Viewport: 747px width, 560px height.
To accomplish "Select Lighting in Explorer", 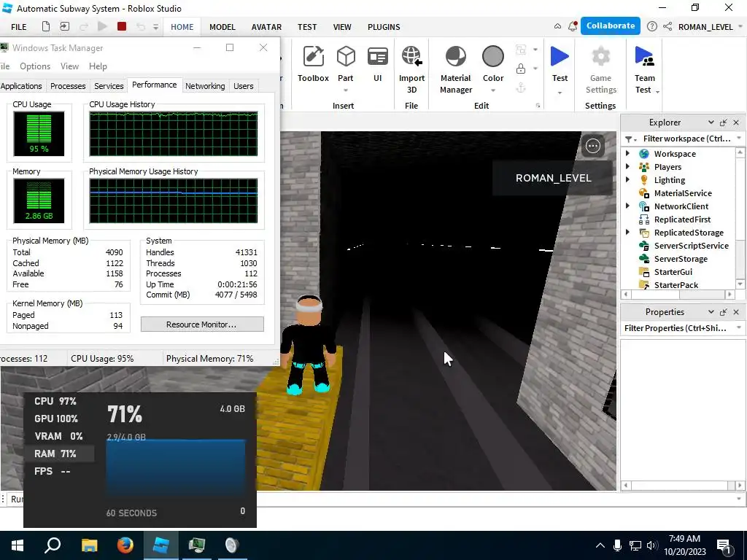I will (x=670, y=180).
